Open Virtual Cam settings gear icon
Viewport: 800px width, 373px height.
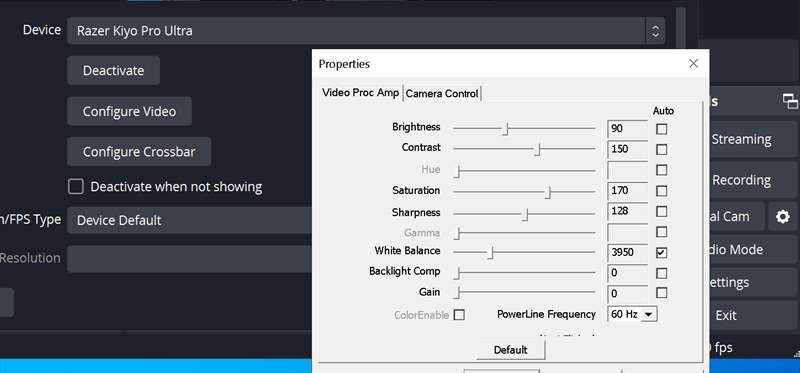(782, 217)
